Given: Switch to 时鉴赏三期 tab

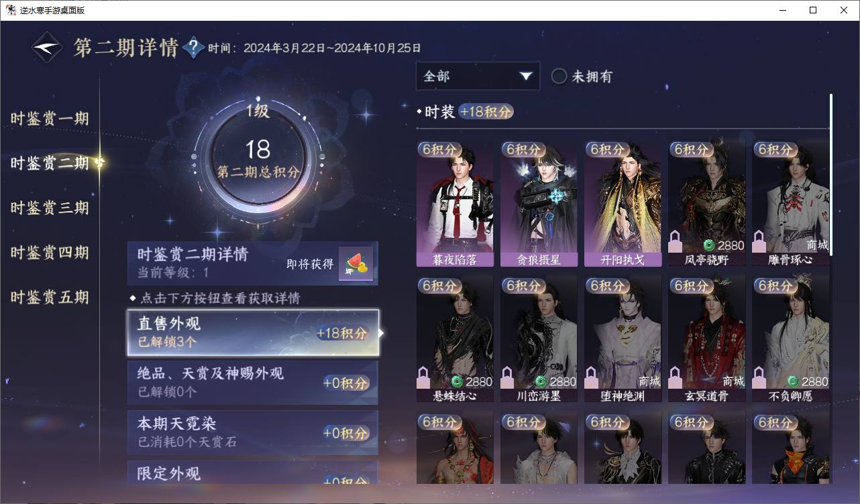Looking at the screenshot, I should pos(50,208).
